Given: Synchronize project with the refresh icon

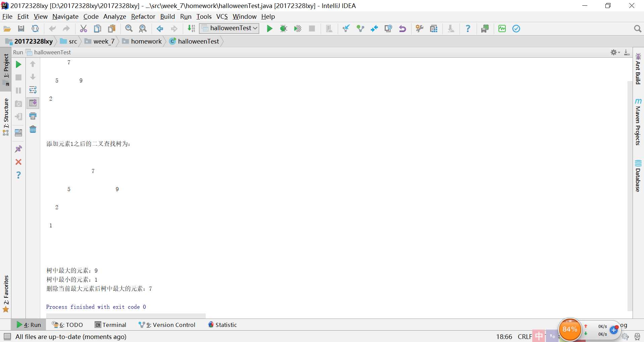Looking at the screenshot, I should tap(35, 28).
